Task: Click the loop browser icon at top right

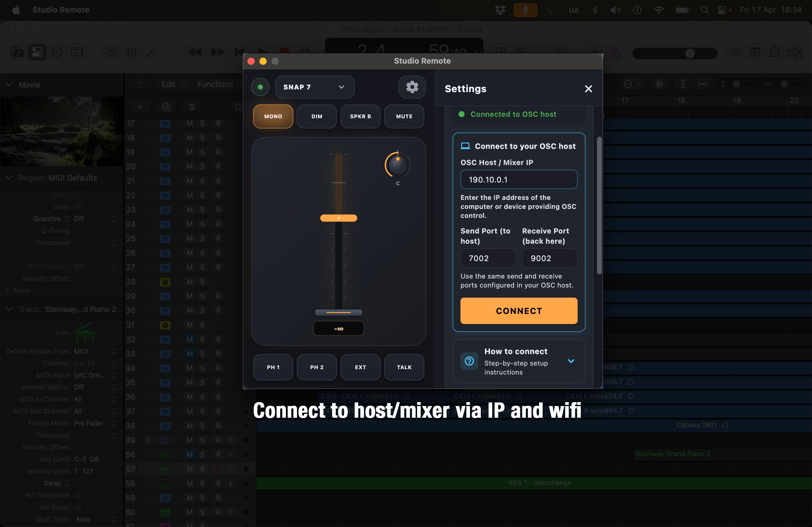Action: [775, 52]
